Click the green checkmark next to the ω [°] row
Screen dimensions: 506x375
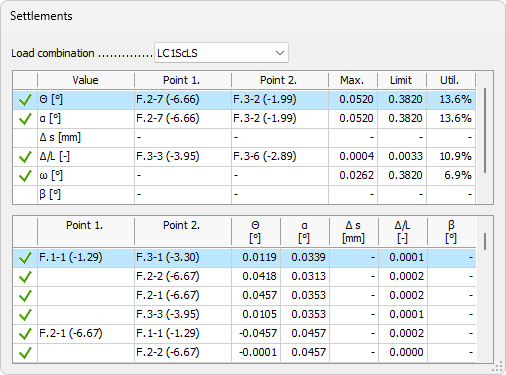25,175
